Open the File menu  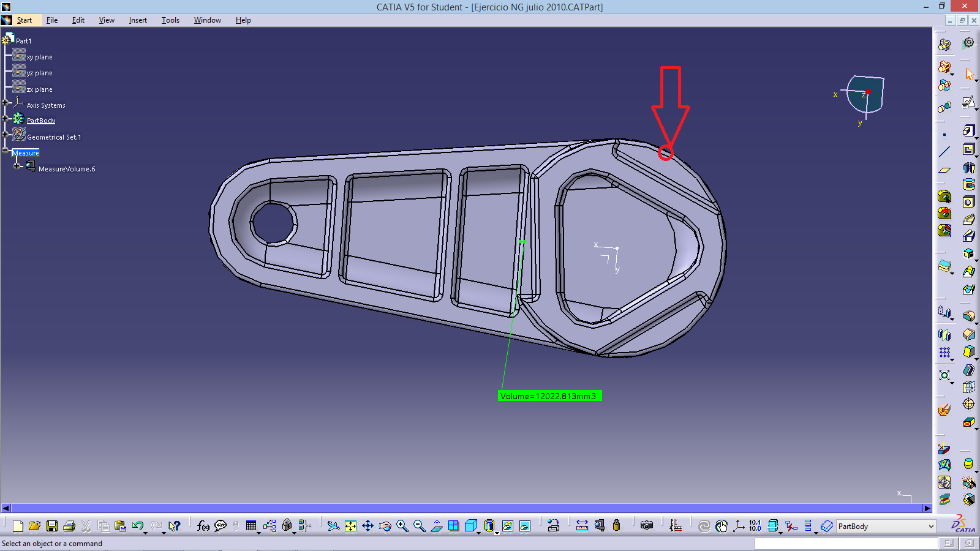52,20
